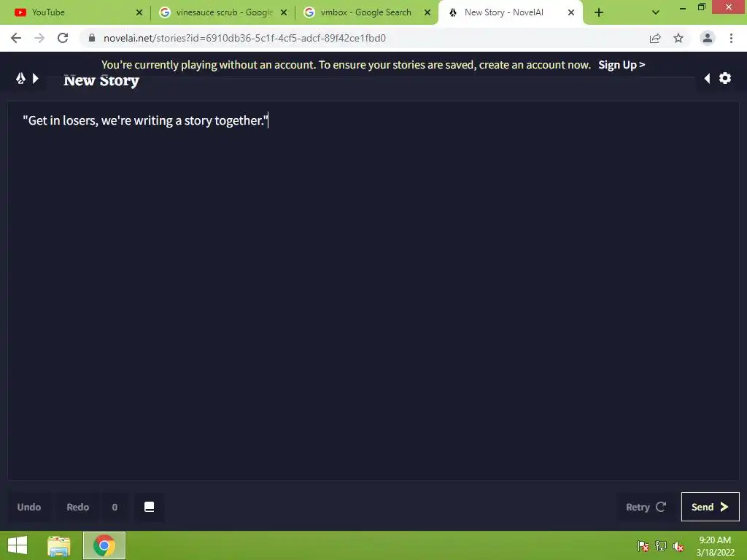Expand the left story sidebar arrow

click(35, 78)
